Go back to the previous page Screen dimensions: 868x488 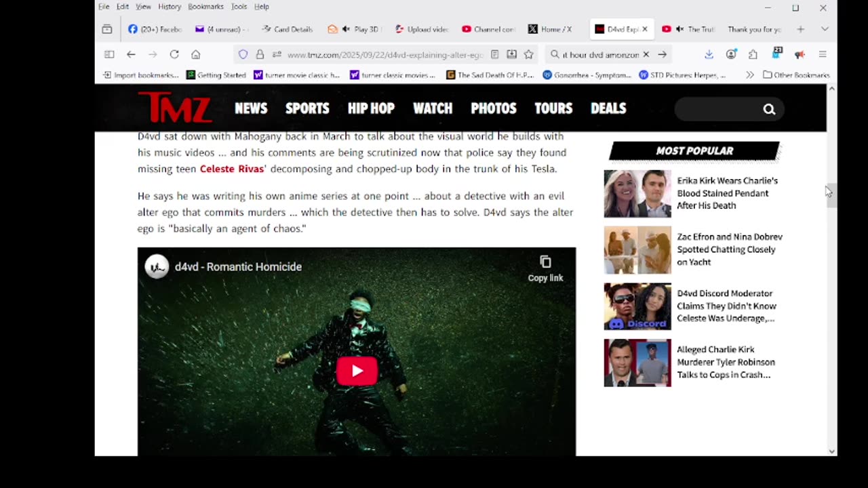click(131, 54)
